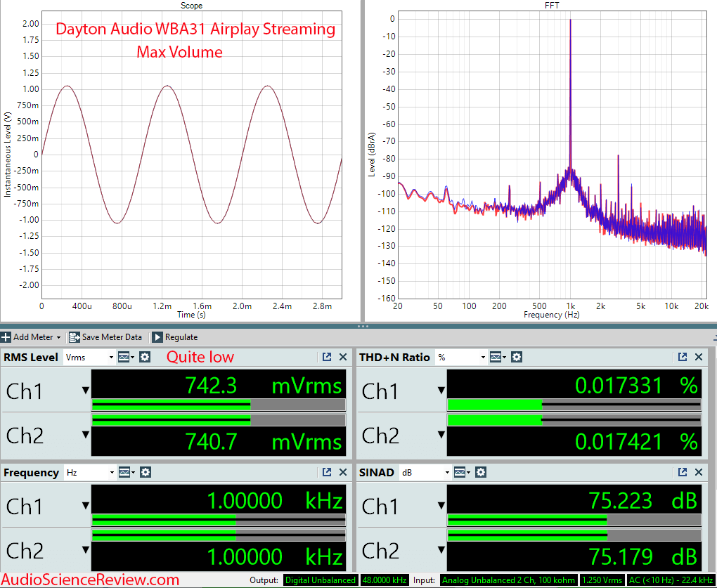Click Save Meter Data button
Viewport: 717px width, 588px height.
pos(105,337)
